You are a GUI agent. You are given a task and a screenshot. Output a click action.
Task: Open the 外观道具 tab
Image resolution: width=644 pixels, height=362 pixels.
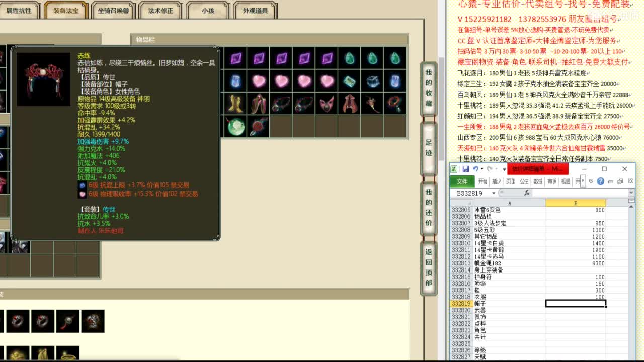pyautogui.click(x=255, y=11)
